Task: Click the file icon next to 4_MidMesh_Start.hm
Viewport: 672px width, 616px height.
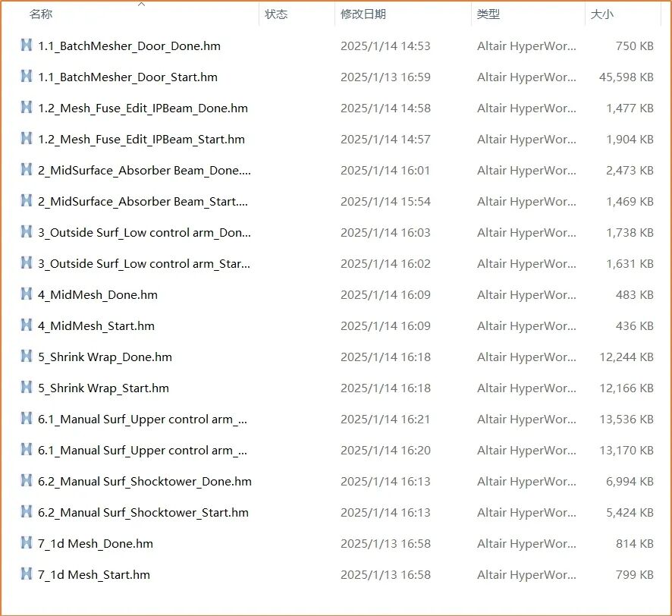Action: [x=27, y=325]
